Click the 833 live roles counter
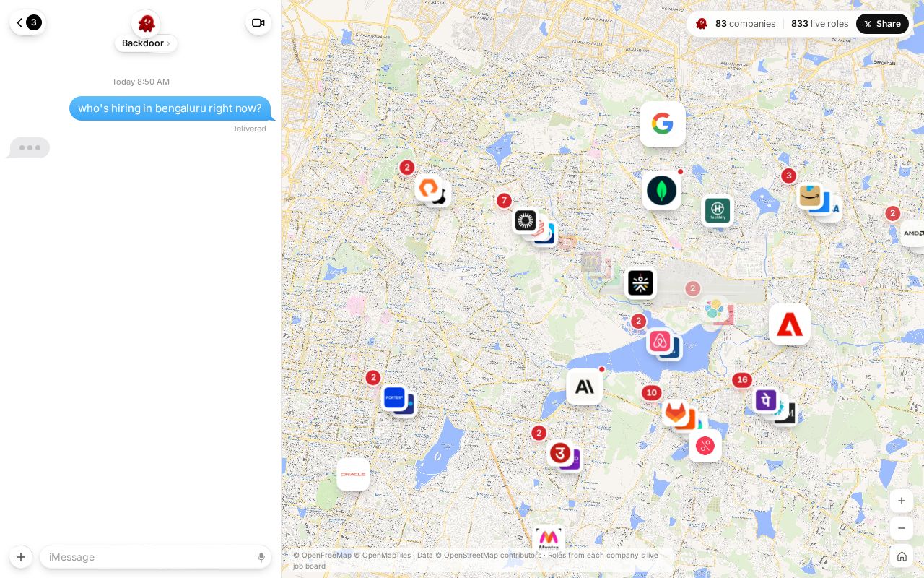This screenshot has height=578, width=924. [819, 24]
